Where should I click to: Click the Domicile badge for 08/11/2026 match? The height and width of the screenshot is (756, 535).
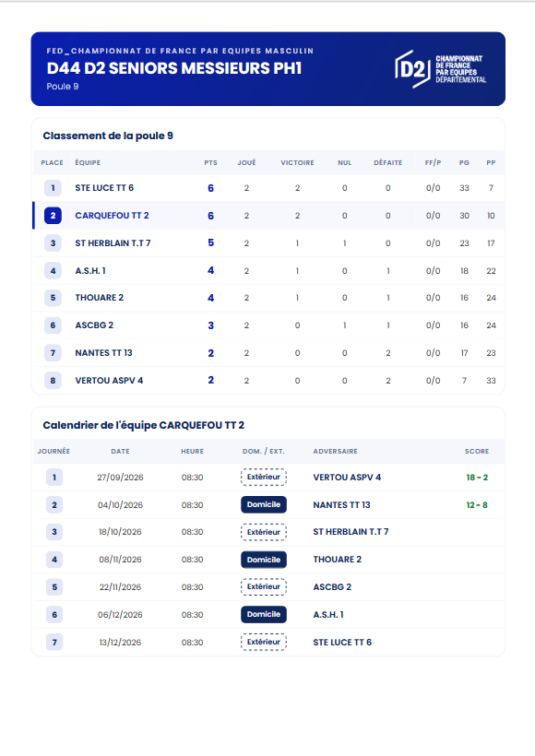coord(264,560)
